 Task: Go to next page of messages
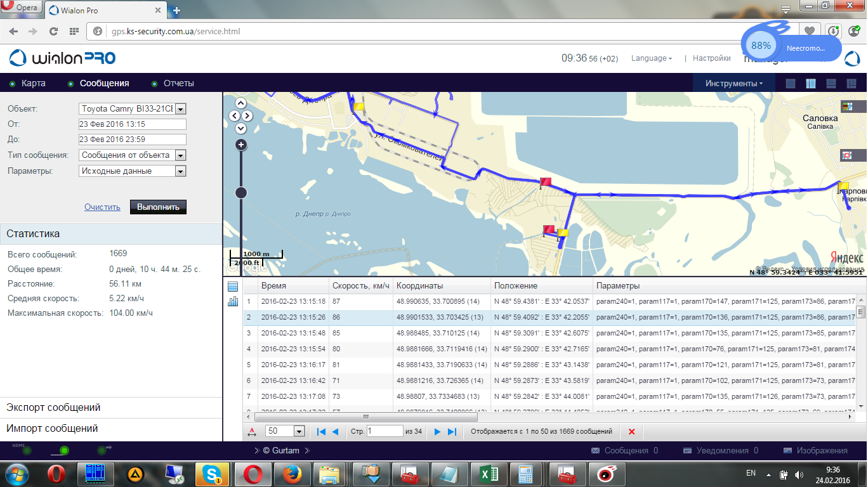437,431
